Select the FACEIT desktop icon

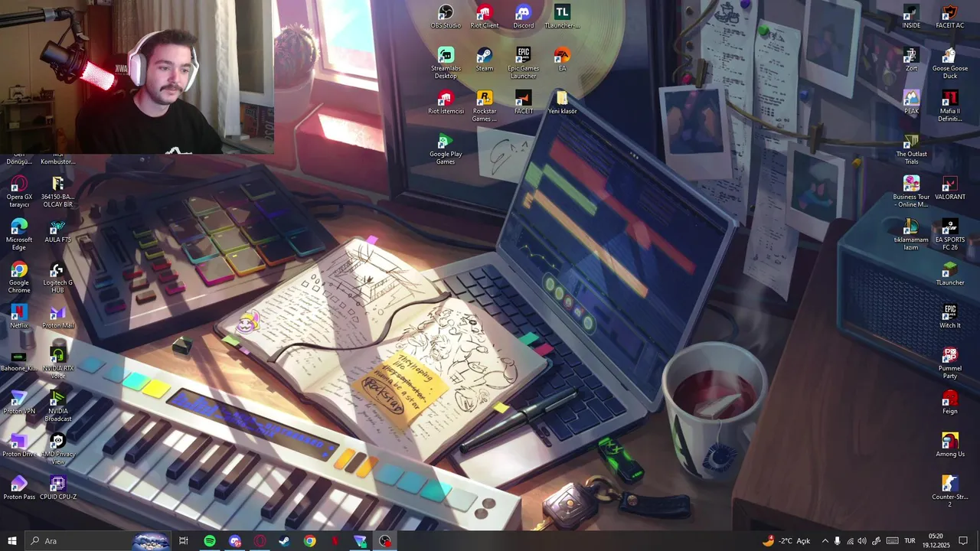coord(524,103)
